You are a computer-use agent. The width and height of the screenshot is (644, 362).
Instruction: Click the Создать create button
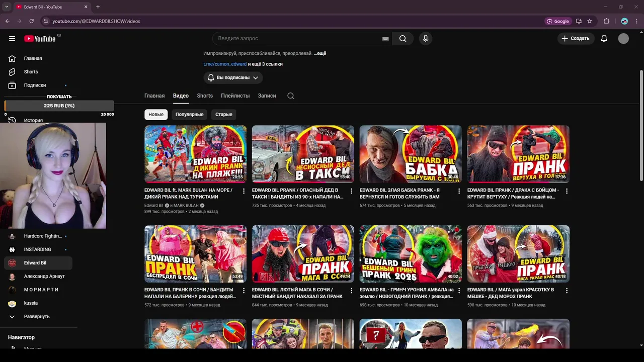tap(576, 39)
